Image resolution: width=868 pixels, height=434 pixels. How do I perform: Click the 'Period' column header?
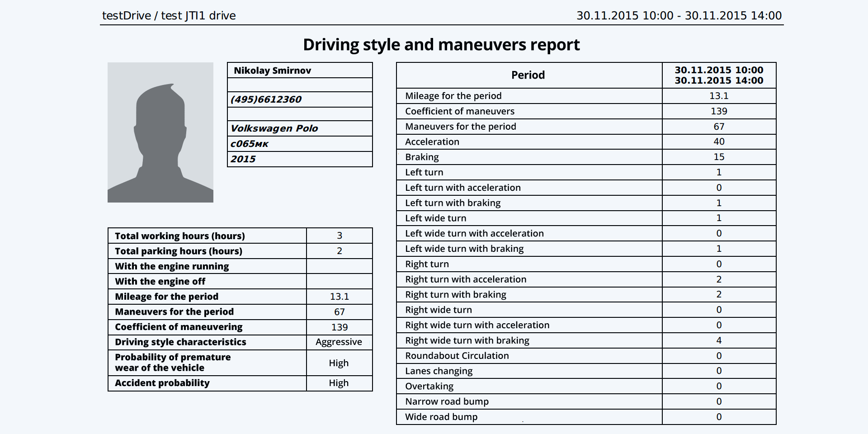[x=529, y=75]
